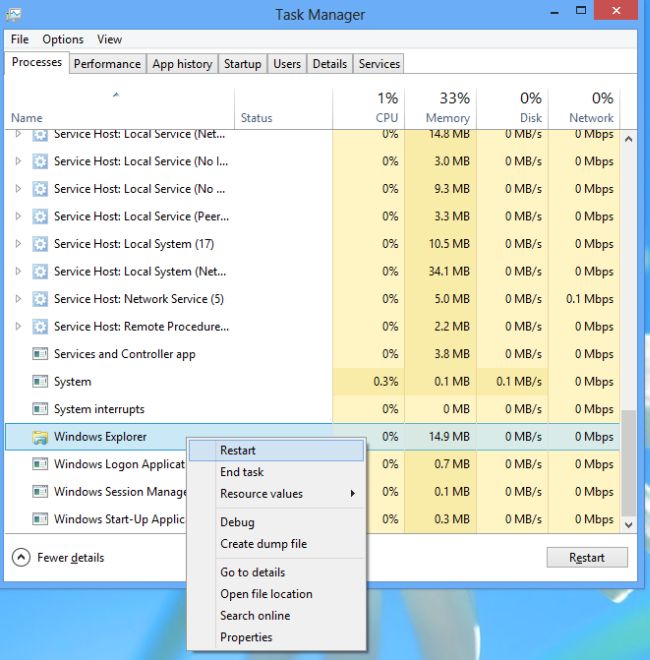
Task: Expand the Service Host row using 9.3 MB
Action: click(x=18, y=189)
